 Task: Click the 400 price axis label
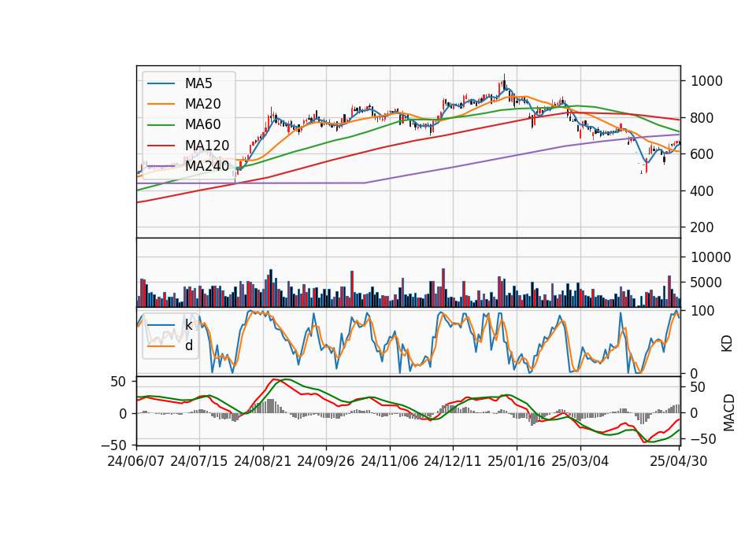[702, 190]
